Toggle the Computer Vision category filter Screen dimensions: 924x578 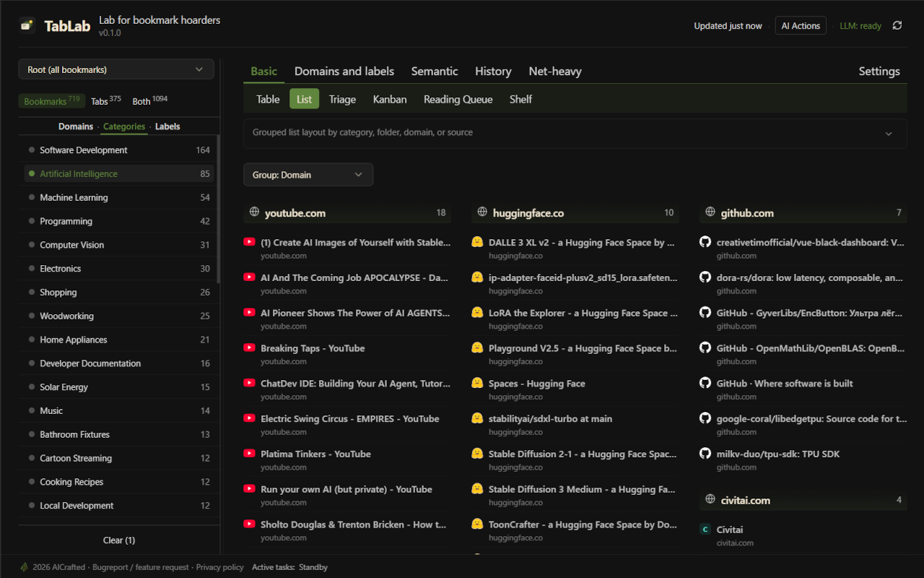click(119, 245)
